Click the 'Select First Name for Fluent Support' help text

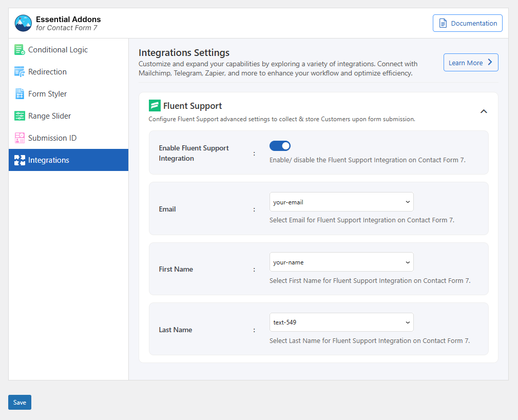click(x=370, y=280)
